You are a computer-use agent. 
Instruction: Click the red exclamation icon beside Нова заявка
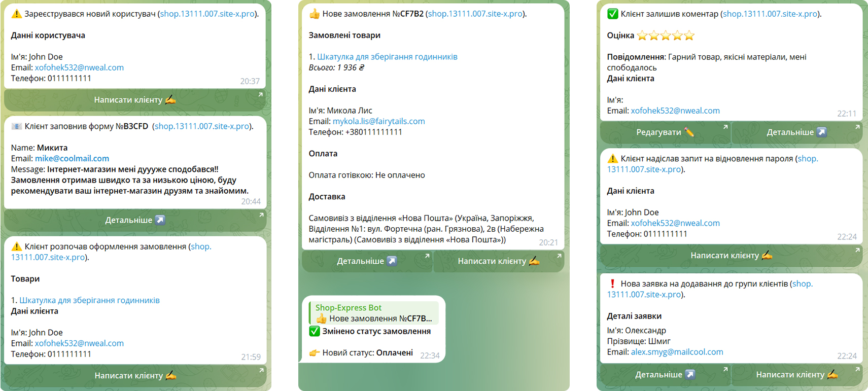point(612,284)
